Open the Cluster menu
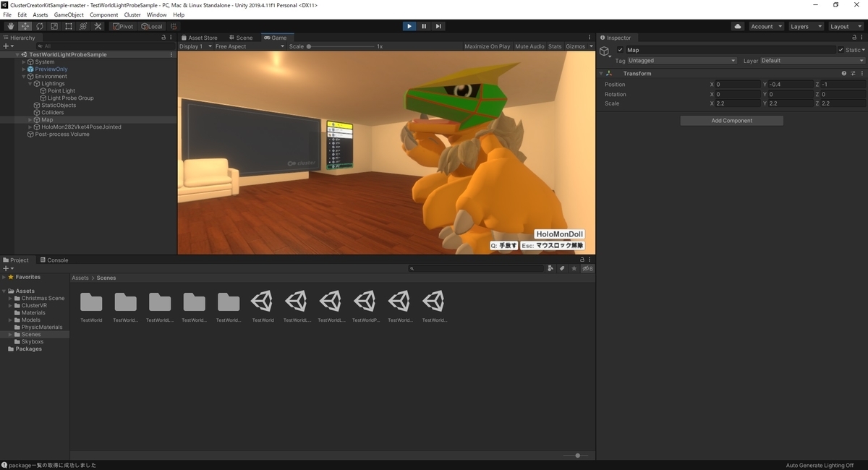The width and height of the screenshot is (868, 470). pyautogui.click(x=132, y=14)
